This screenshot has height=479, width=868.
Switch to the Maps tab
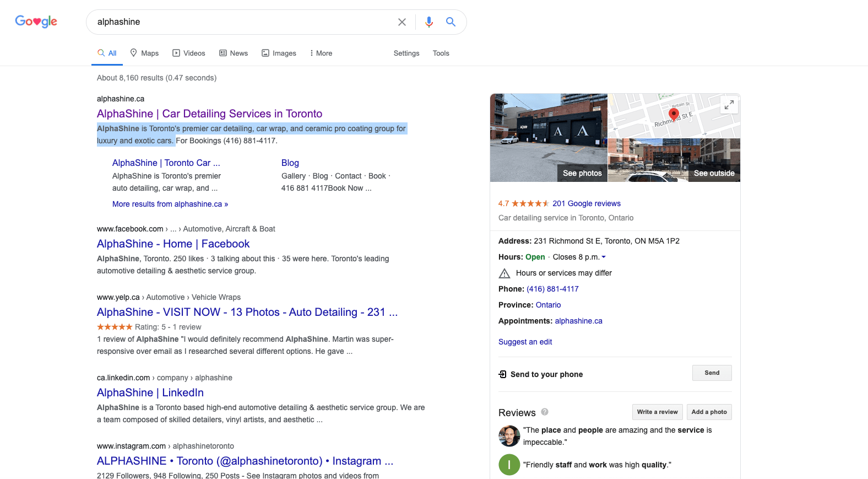pyautogui.click(x=144, y=53)
